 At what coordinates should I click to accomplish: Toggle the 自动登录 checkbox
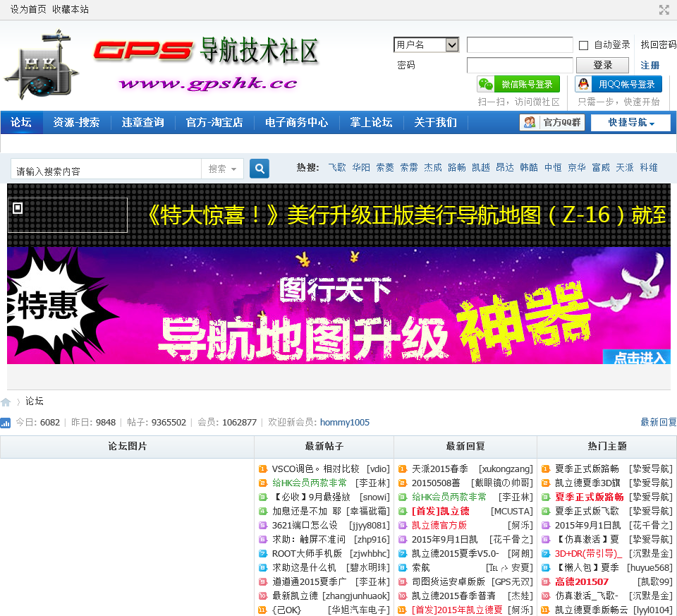[x=583, y=45]
